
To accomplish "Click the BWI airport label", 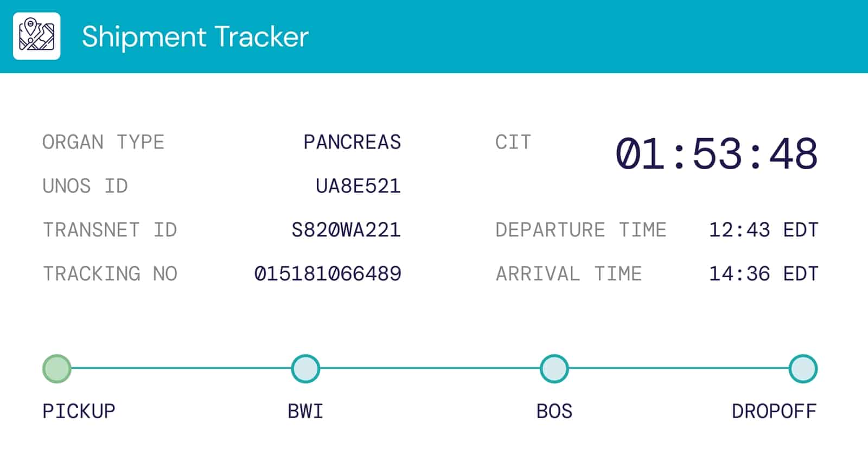I will tap(305, 411).
